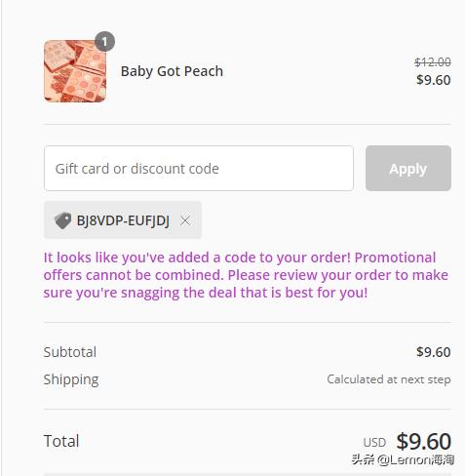Click the applied discount code chip background
The image size is (465, 476).
pyautogui.click(x=123, y=219)
